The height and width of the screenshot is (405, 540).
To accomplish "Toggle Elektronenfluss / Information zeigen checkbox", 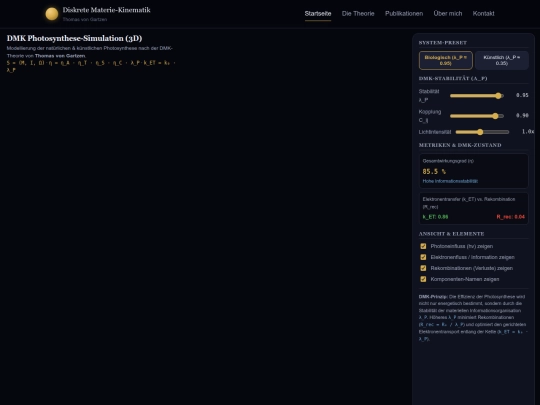I will point(423,257).
